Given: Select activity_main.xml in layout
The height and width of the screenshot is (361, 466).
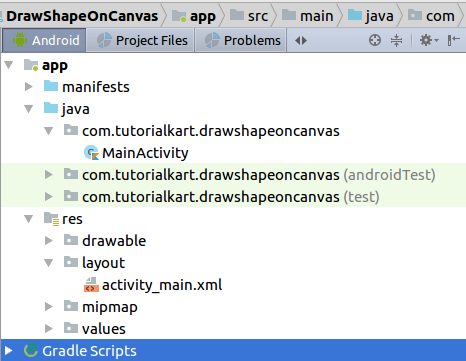Looking at the screenshot, I should pos(162,285).
